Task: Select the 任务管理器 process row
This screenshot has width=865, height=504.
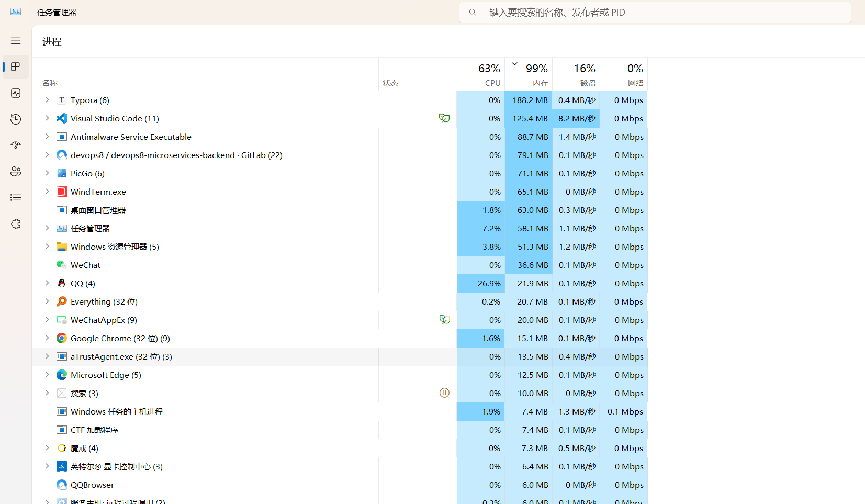Action: (340, 228)
